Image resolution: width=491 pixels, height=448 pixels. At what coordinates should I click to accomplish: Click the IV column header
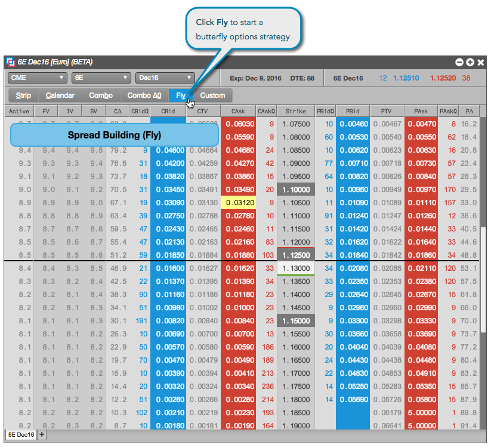coord(70,111)
